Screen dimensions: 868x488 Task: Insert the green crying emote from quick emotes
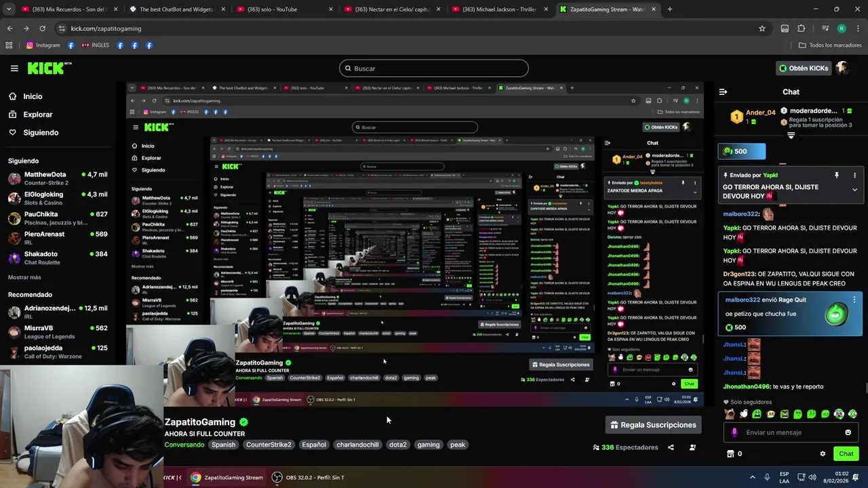[x=757, y=414]
